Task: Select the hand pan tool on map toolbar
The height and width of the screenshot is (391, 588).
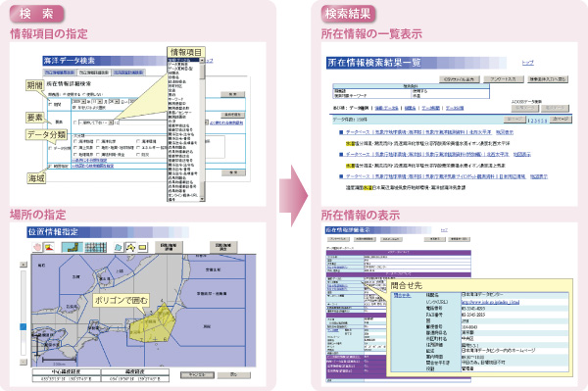Action: pos(37,247)
